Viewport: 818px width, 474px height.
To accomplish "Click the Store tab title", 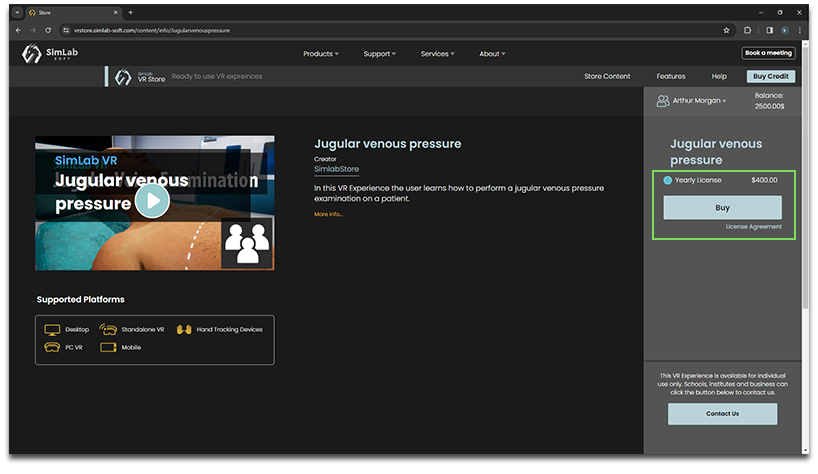I will pyautogui.click(x=45, y=13).
